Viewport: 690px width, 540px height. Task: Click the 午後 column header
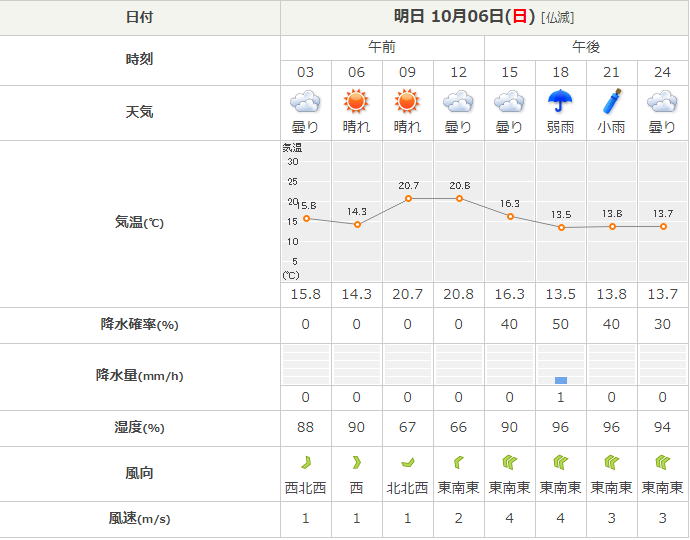(586, 47)
